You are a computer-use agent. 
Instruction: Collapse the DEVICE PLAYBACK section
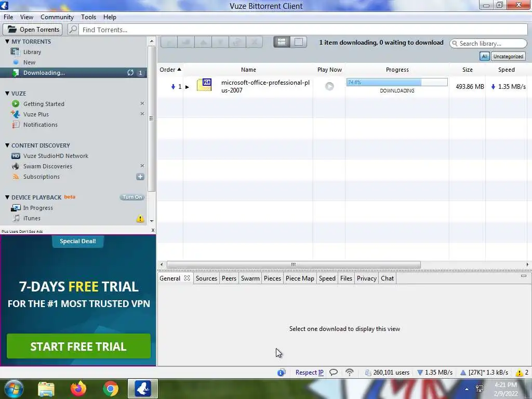(7, 197)
